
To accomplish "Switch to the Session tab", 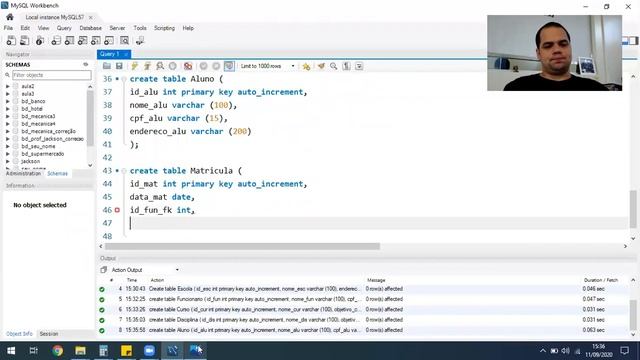I will 49,334.
